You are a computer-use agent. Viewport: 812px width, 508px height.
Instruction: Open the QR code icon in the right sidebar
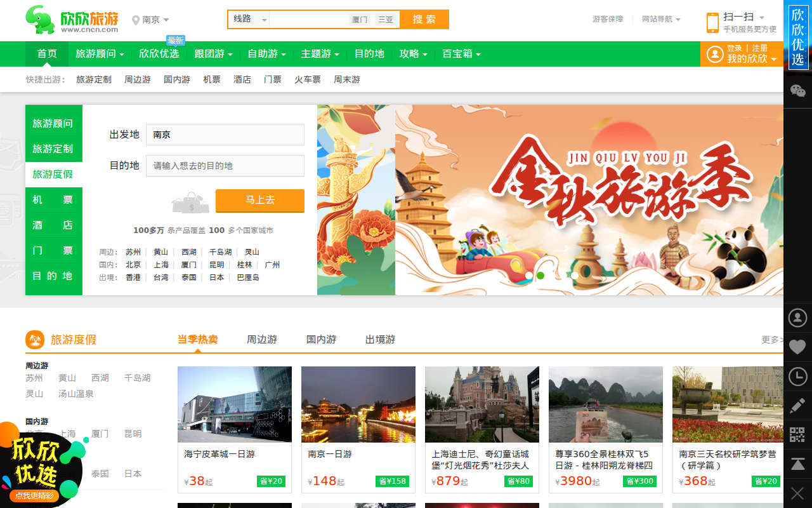(x=797, y=435)
